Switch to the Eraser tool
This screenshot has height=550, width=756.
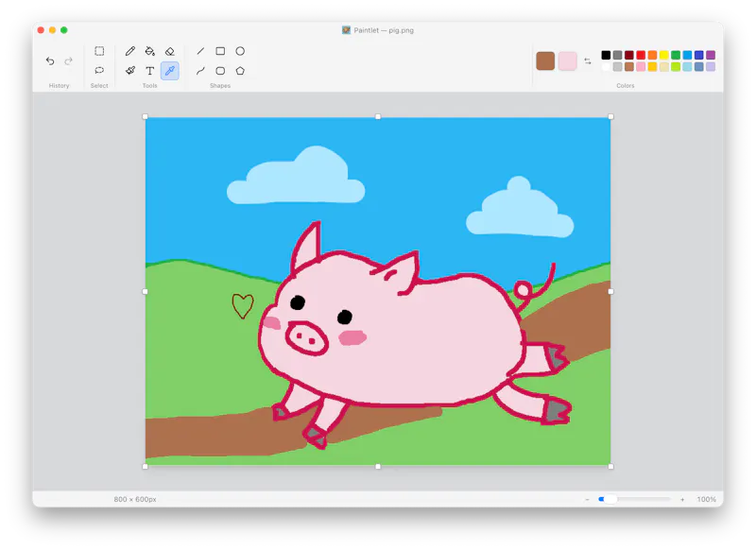point(170,51)
